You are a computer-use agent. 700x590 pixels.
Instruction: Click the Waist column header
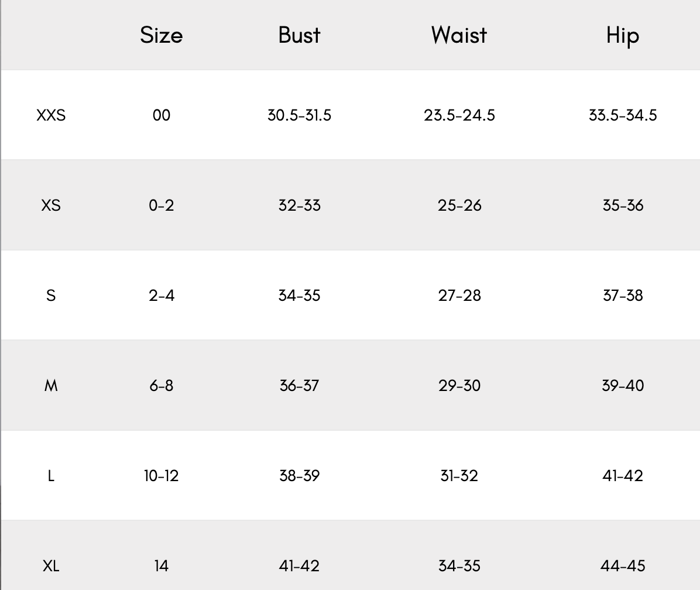459,35
